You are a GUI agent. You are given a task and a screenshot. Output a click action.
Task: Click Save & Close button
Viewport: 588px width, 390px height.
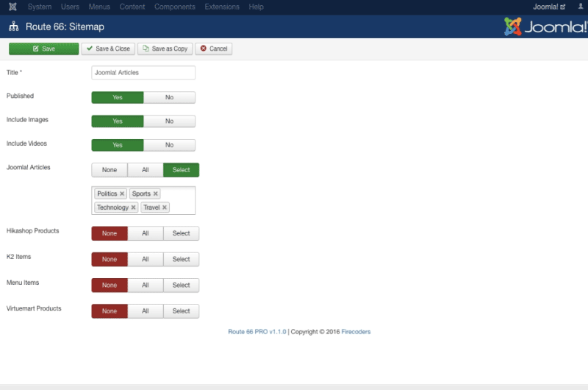coord(108,49)
